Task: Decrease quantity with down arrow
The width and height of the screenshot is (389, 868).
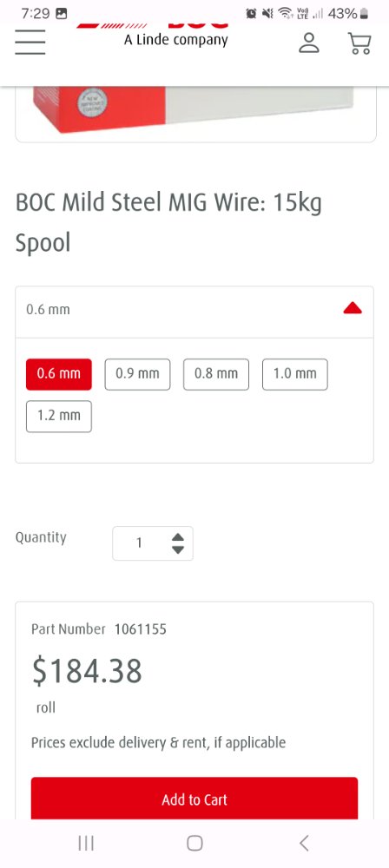Action: click(177, 549)
